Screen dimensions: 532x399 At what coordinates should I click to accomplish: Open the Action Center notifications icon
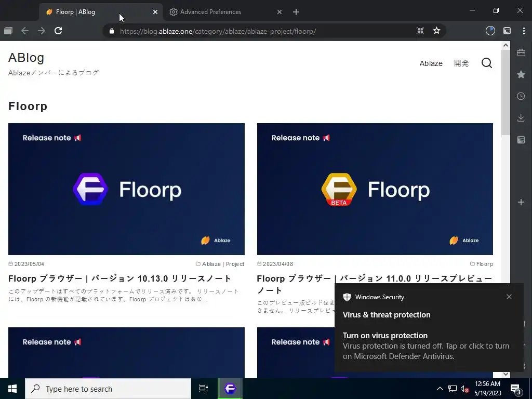point(516,389)
